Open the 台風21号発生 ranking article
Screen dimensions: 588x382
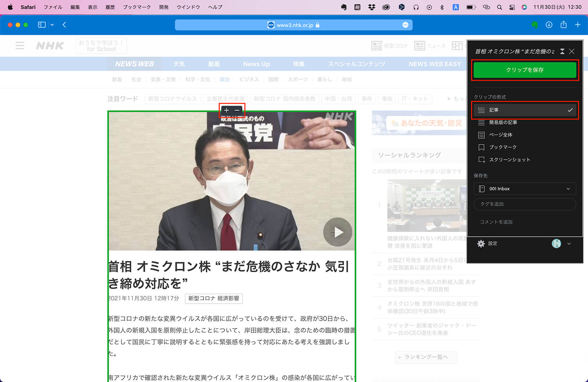[x=426, y=264]
